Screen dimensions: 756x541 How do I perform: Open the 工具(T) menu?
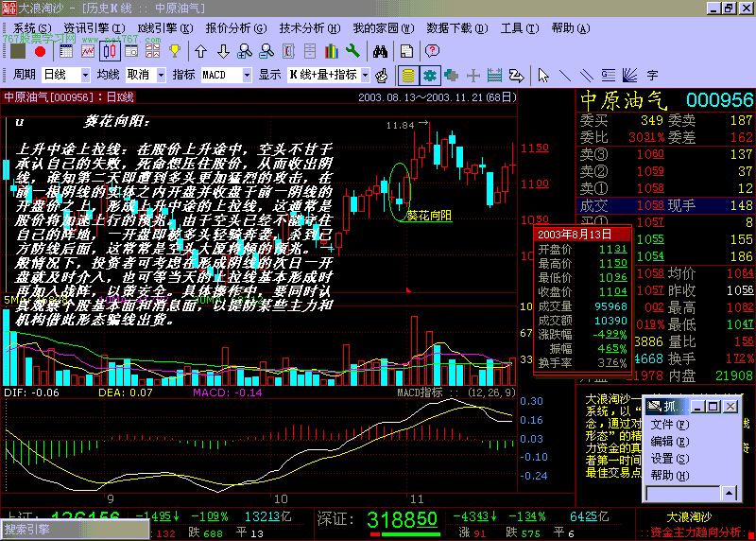tap(520, 28)
